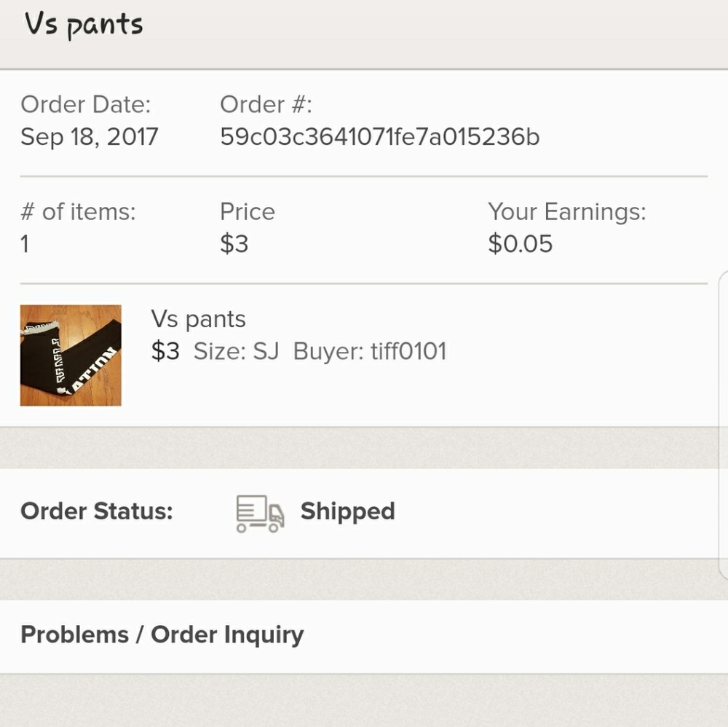The height and width of the screenshot is (727, 728).
Task: Open Problems / Order Inquiry
Action: click(163, 634)
